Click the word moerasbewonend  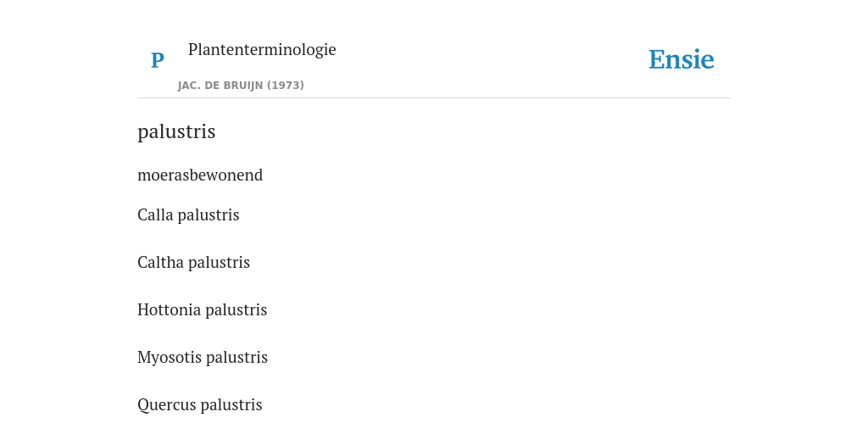pyautogui.click(x=200, y=175)
